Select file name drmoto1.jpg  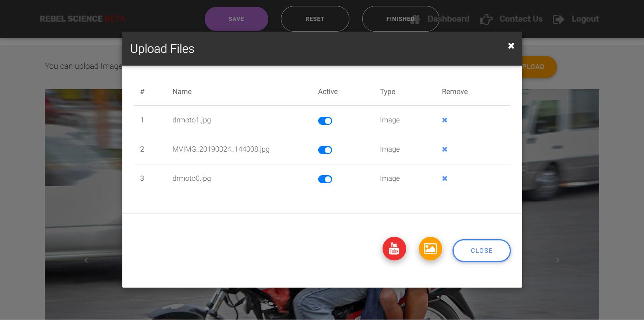point(191,120)
